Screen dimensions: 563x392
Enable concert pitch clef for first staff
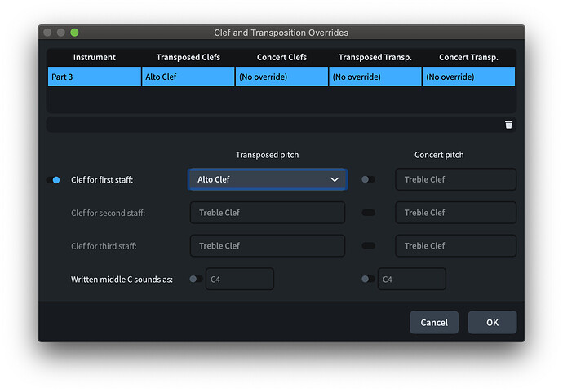[369, 179]
